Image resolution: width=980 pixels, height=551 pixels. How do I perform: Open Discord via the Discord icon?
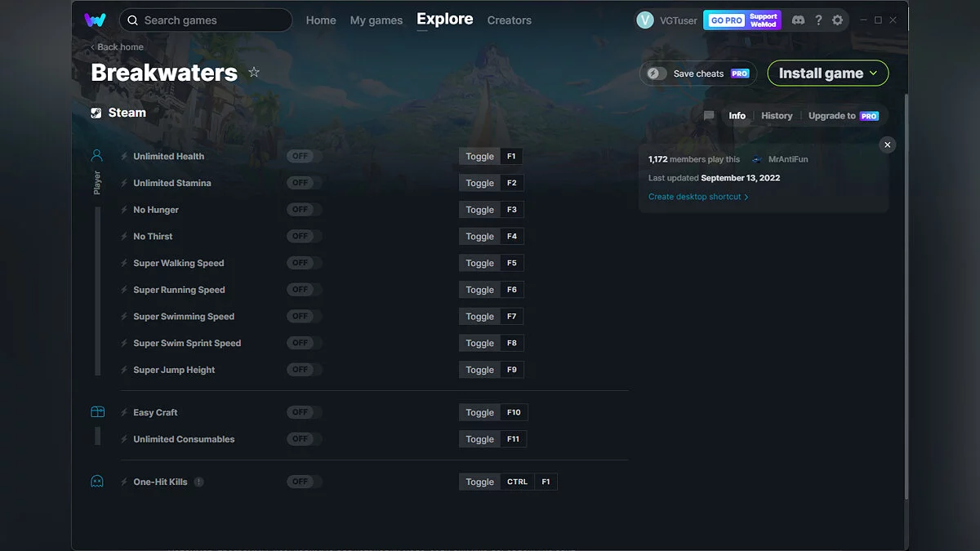pyautogui.click(x=798, y=20)
